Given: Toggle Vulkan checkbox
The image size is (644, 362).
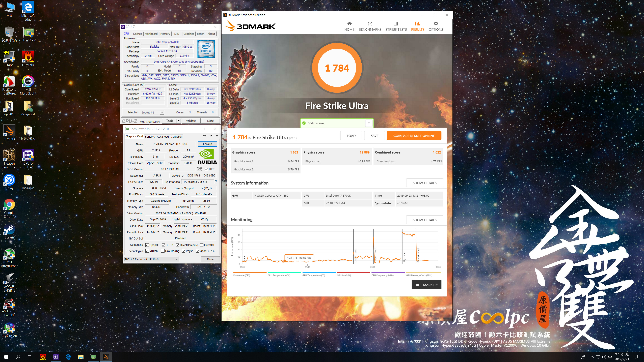Looking at the screenshot, I should click(147, 251).
